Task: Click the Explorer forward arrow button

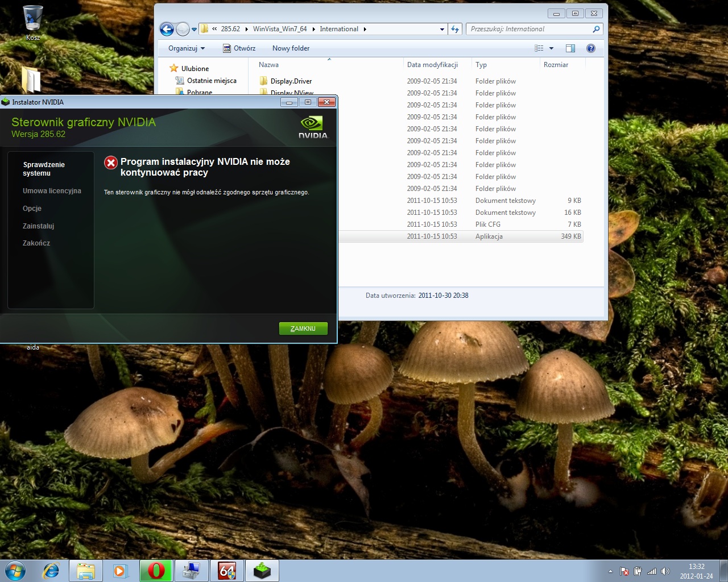Action: point(183,29)
